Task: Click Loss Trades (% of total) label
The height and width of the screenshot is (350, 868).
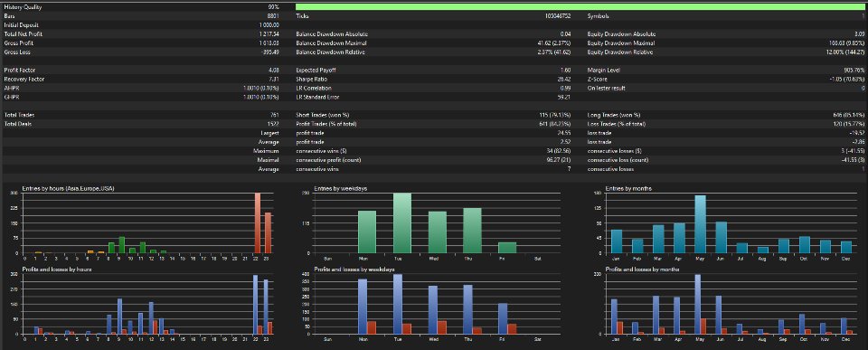Action: coord(616,124)
